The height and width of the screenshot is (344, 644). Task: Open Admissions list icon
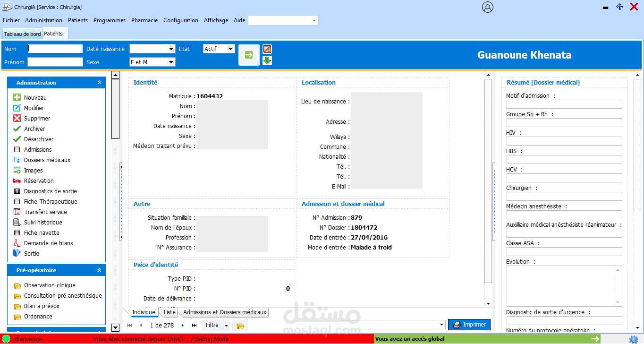point(17,149)
